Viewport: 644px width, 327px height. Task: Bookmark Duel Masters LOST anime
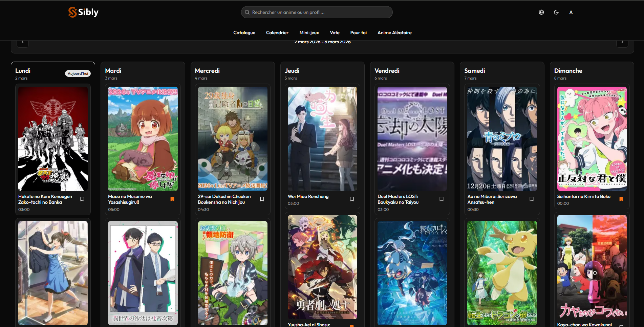tap(442, 199)
